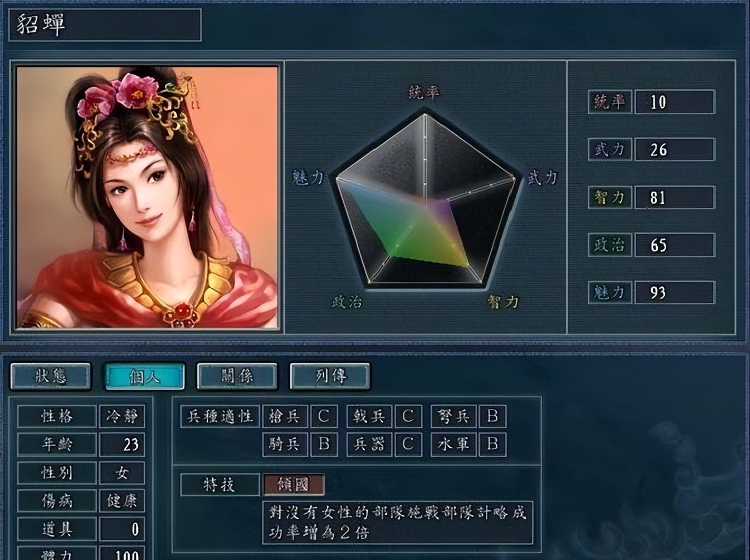Switch to the 狀態 tab

coord(51,376)
